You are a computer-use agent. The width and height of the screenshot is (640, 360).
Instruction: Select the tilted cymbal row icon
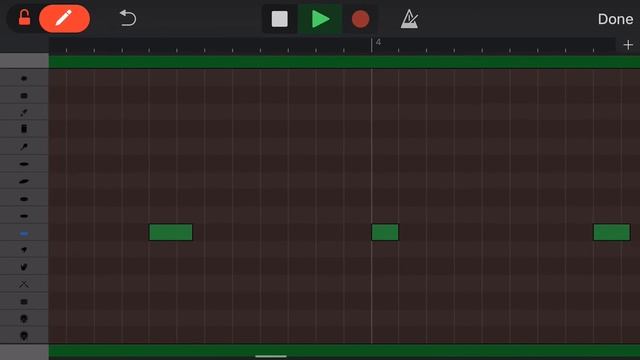point(24,181)
